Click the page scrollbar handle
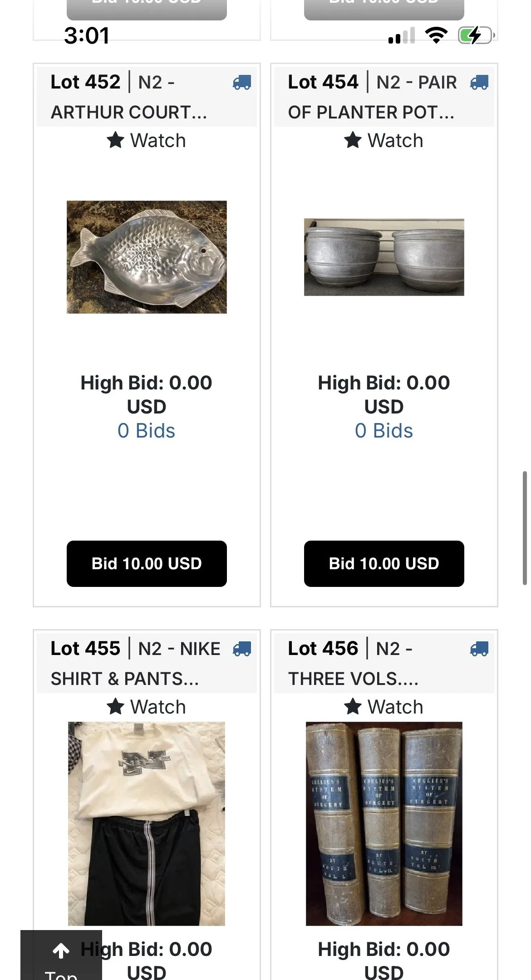This screenshot has height=980, width=531. 525,528
